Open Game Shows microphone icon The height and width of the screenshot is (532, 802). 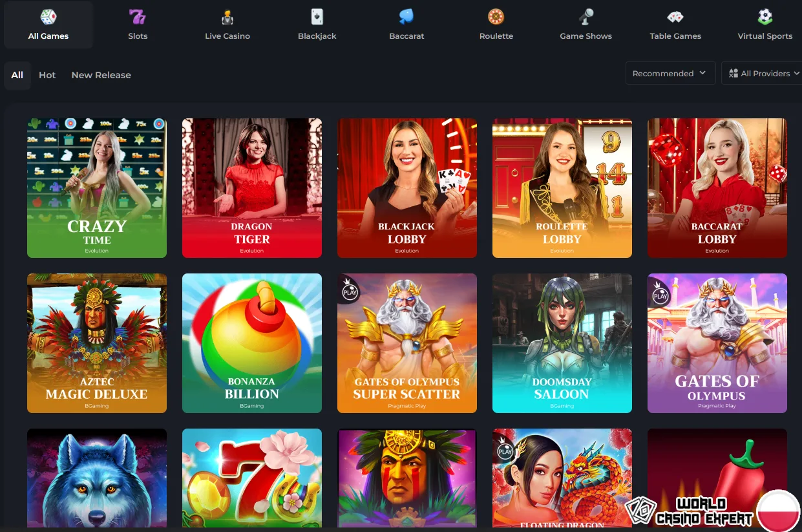click(586, 17)
